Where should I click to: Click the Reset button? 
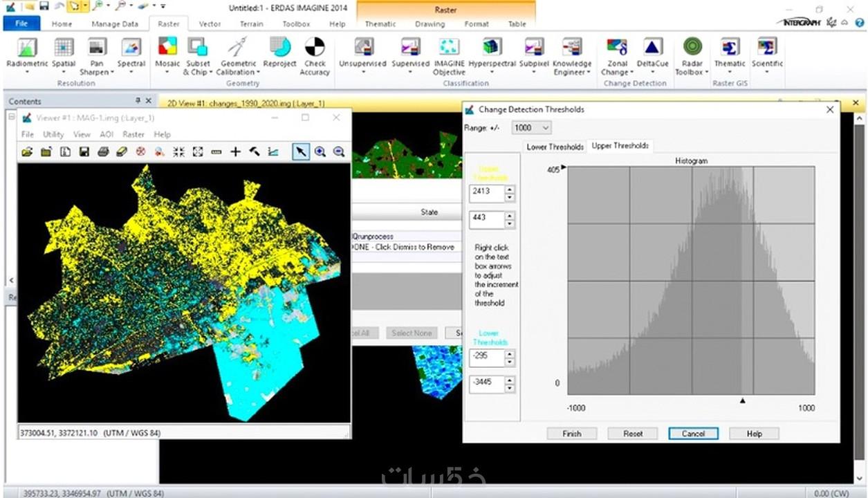[x=633, y=434]
